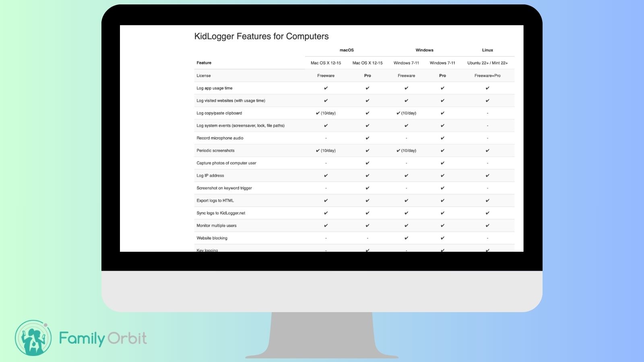Click the "KidLogger Features for Computers" heading
The width and height of the screenshot is (644, 362).
261,36
